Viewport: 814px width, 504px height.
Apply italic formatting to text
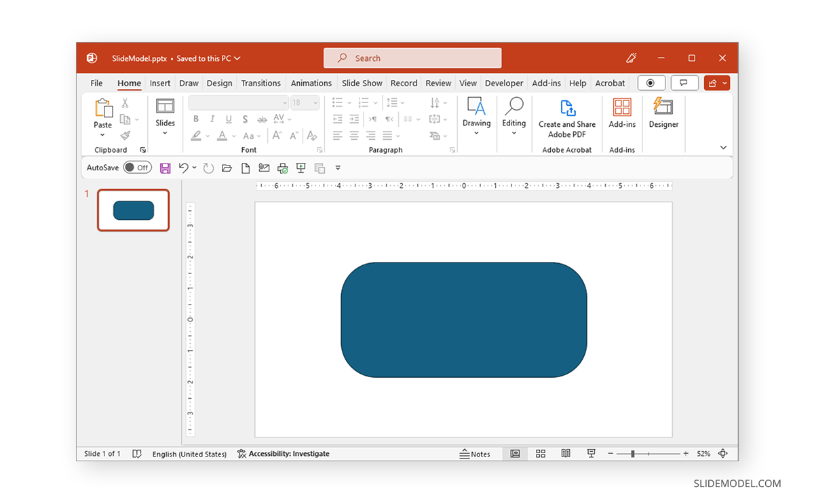point(212,119)
